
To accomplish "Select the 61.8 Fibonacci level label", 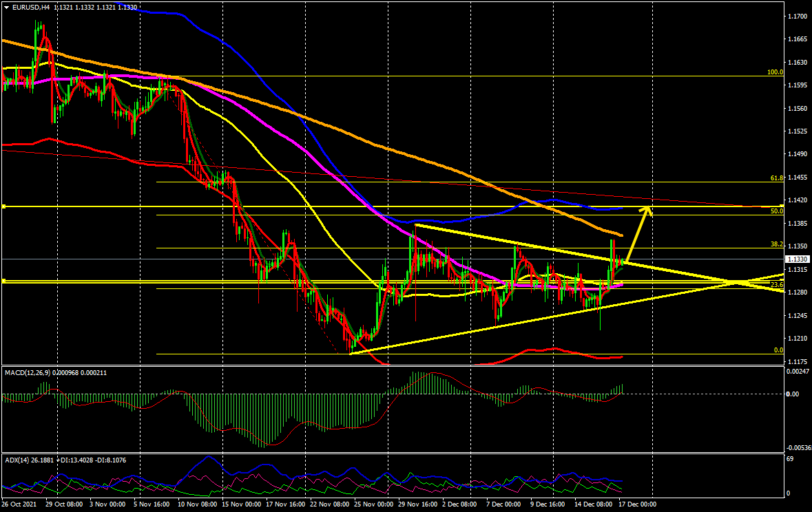I will tap(776, 178).
